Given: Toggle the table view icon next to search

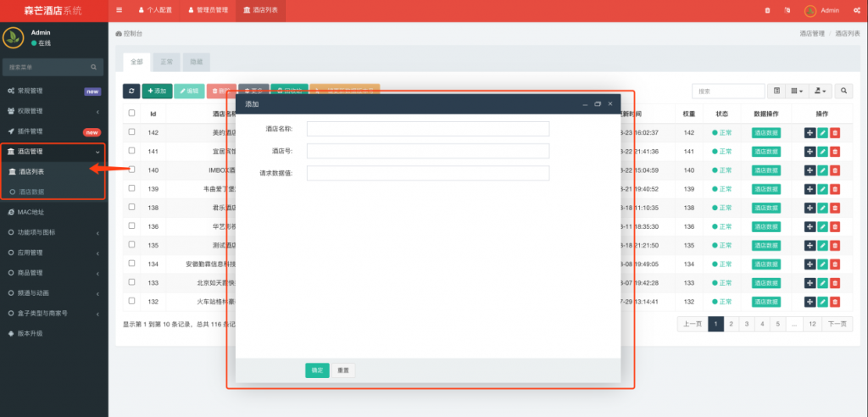Looking at the screenshot, I should pyautogui.click(x=776, y=91).
